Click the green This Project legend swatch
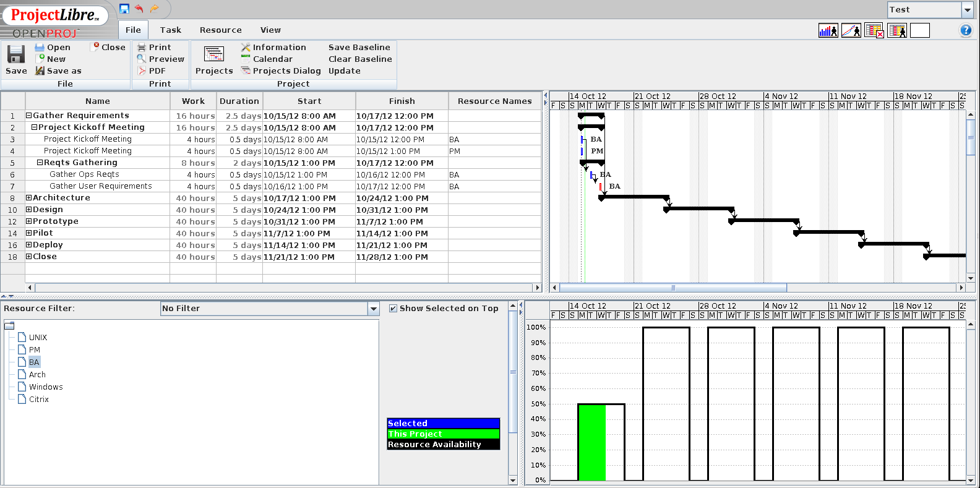980x488 pixels. point(443,434)
